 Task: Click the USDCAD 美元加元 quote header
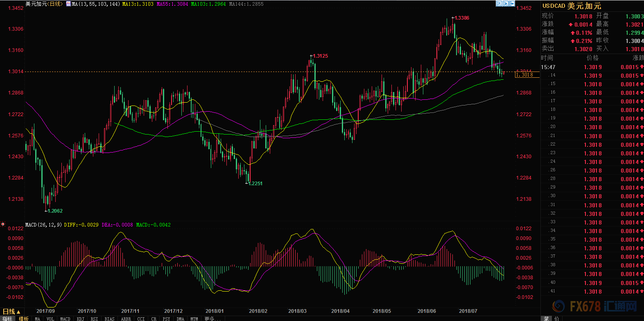[572, 6]
